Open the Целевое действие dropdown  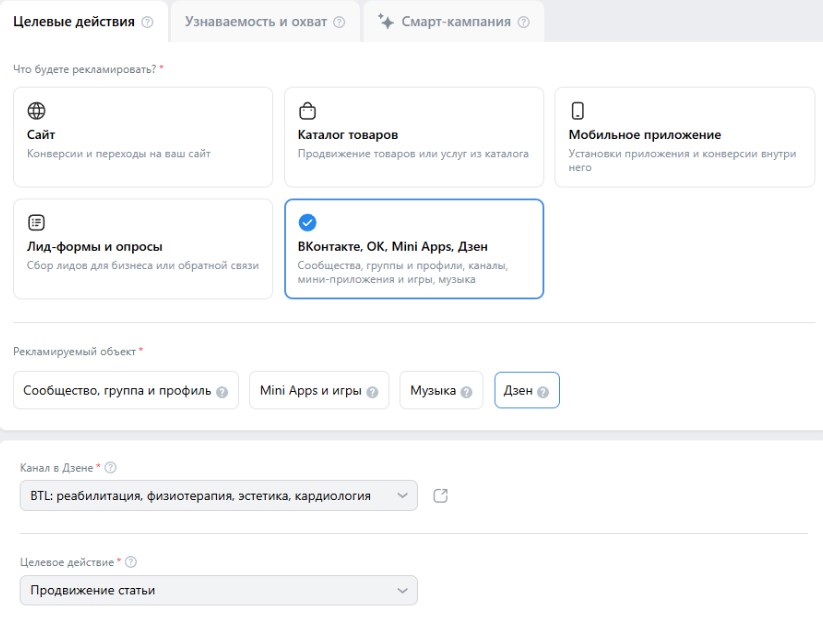click(x=218, y=590)
